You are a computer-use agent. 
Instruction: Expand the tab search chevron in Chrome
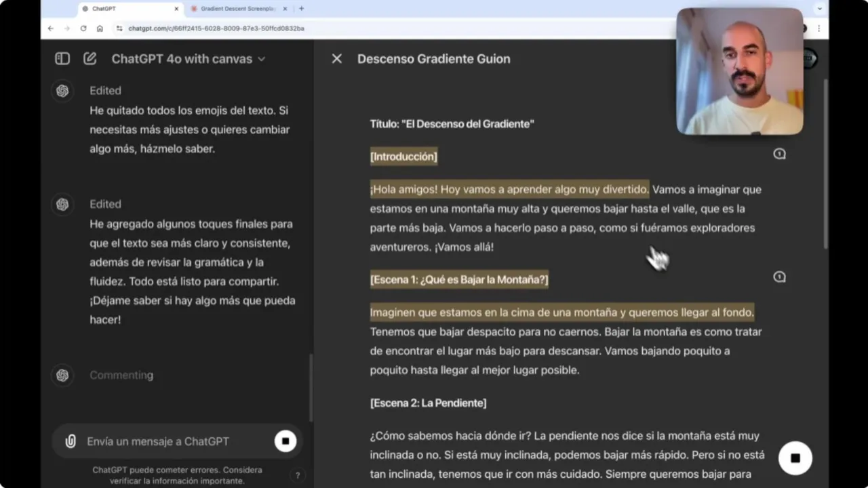(x=819, y=9)
